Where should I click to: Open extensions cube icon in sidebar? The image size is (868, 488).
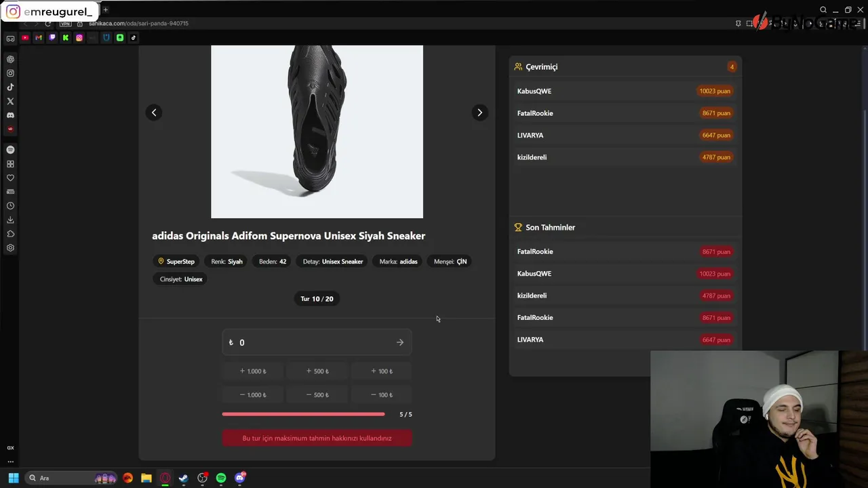[10, 234]
